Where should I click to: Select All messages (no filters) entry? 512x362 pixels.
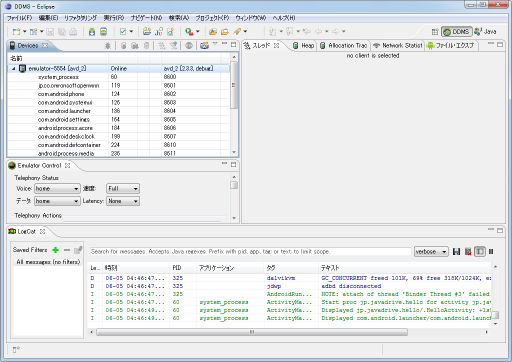click(x=48, y=262)
